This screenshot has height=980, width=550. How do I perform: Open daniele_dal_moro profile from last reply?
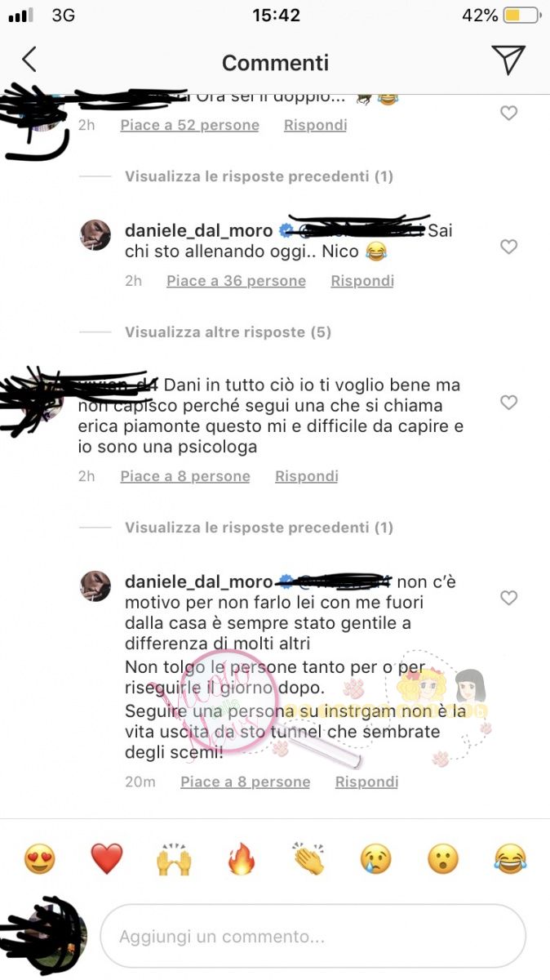(x=198, y=581)
